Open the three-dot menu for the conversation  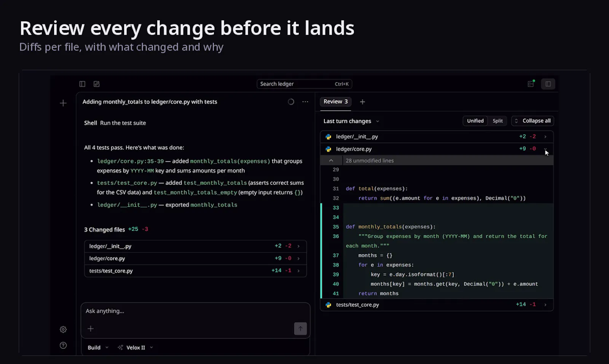coord(305,102)
